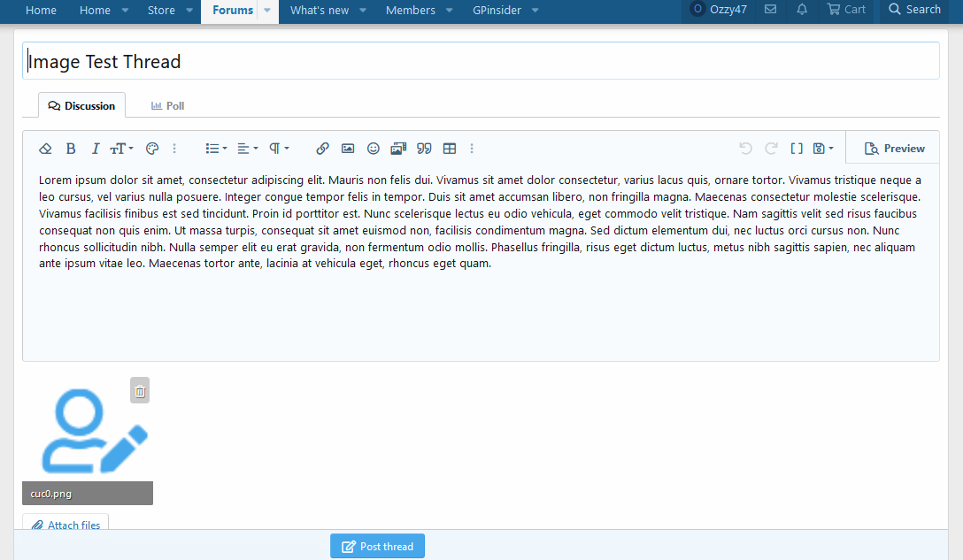Open the Members navigation menu
Screen dimensions: 963x560
coord(411,10)
